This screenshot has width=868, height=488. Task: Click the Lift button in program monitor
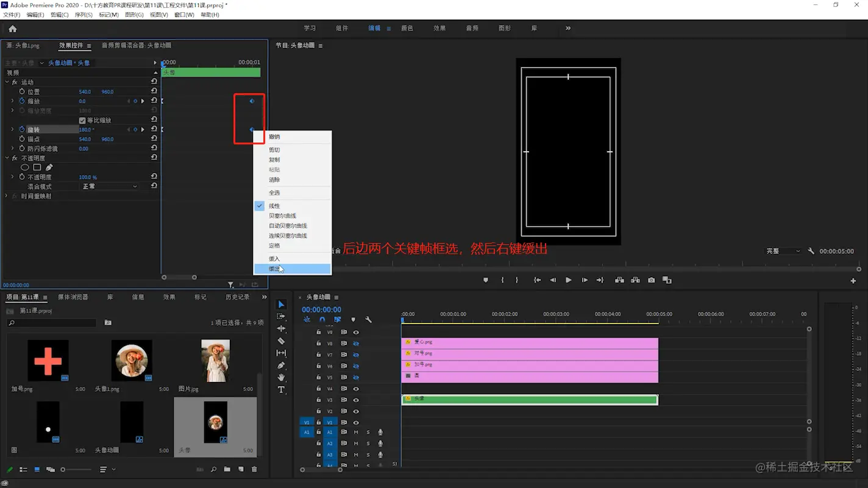pyautogui.click(x=619, y=280)
